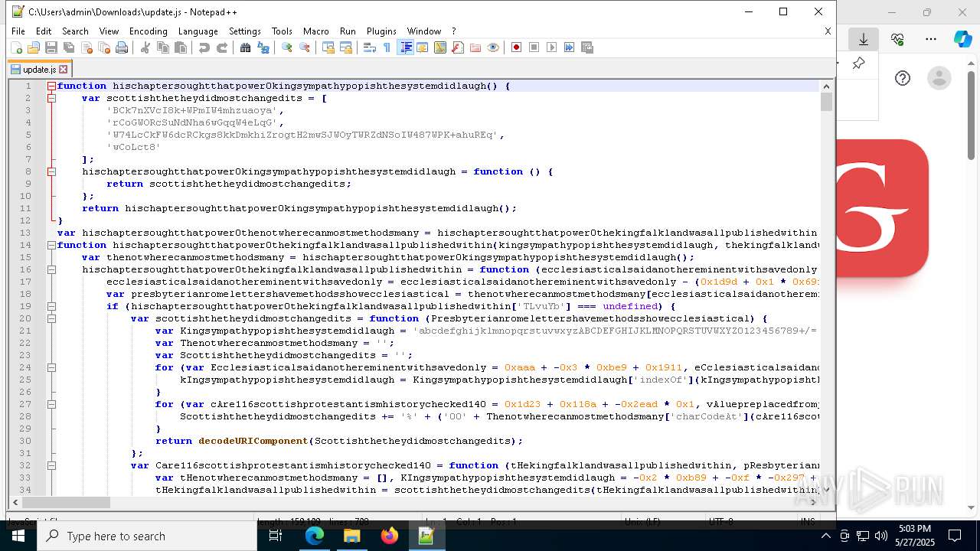Viewport: 980px width, 551px height.
Task: Collapse the fold marker at line 20
Action: [x=51, y=319]
